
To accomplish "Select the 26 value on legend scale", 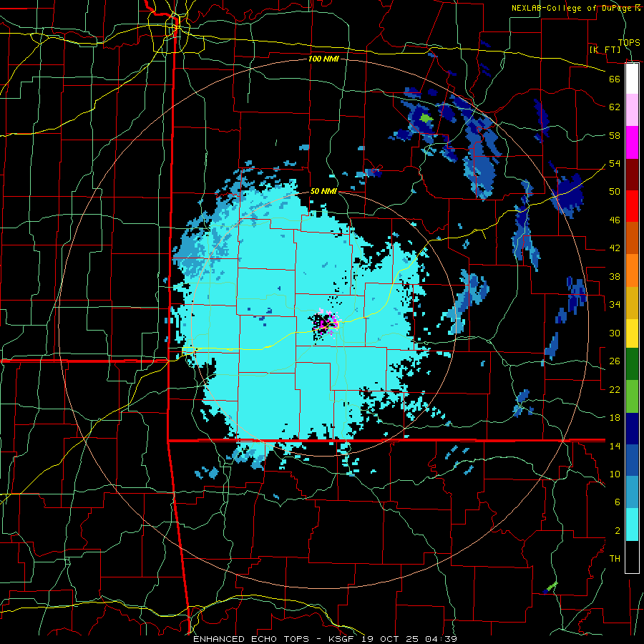I will pyautogui.click(x=615, y=361).
